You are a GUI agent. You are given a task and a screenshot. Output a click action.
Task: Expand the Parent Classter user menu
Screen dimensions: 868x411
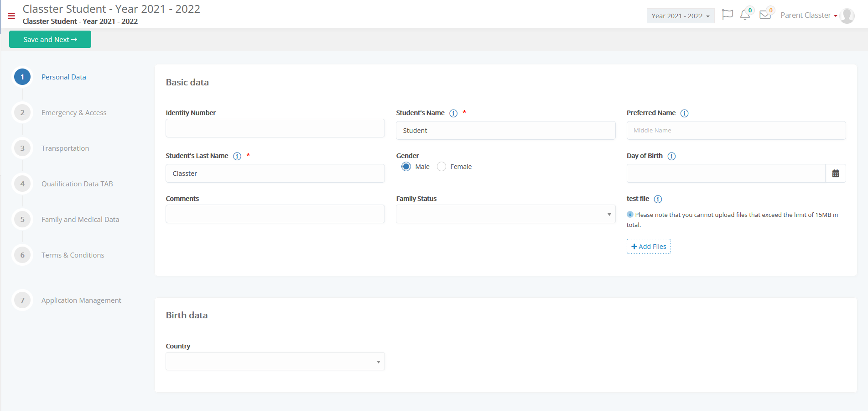pyautogui.click(x=809, y=16)
